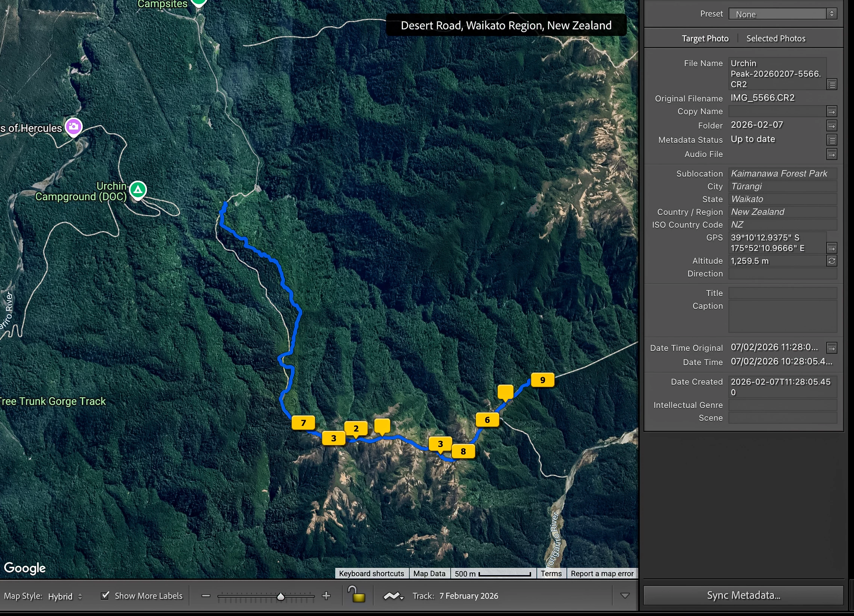
Task: Click Urchin Campground map pin
Action: (138, 190)
